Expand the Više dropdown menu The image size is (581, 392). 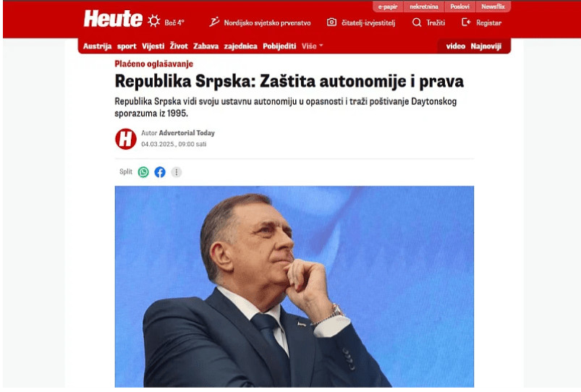(313, 46)
